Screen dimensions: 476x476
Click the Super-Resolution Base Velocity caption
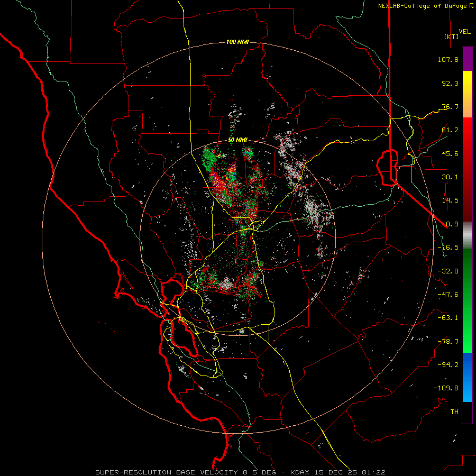tap(241, 472)
